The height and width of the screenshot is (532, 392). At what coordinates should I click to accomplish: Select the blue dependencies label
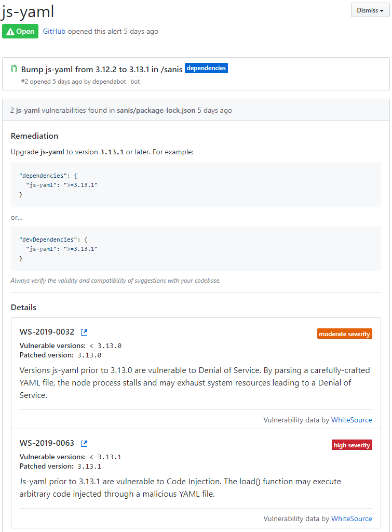point(206,68)
